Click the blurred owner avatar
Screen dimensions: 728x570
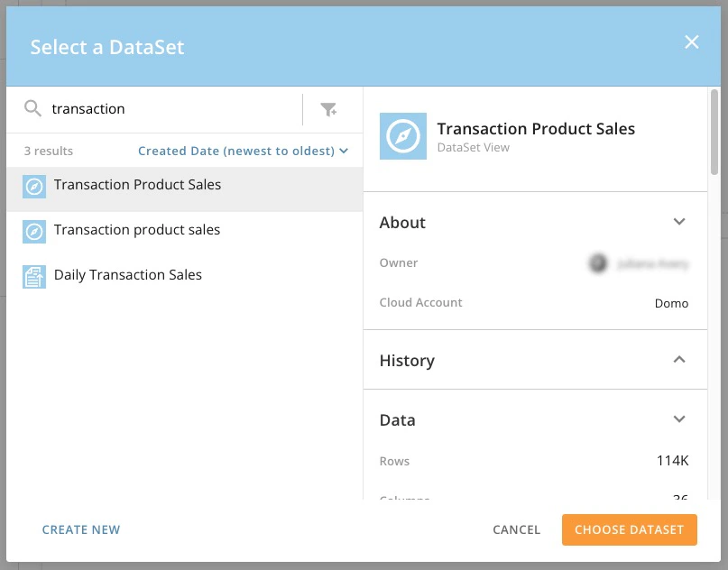[x=598, y=263]
